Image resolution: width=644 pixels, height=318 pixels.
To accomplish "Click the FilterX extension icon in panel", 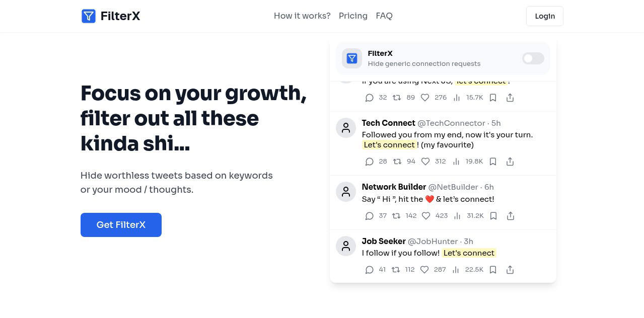I will point(352,58).
